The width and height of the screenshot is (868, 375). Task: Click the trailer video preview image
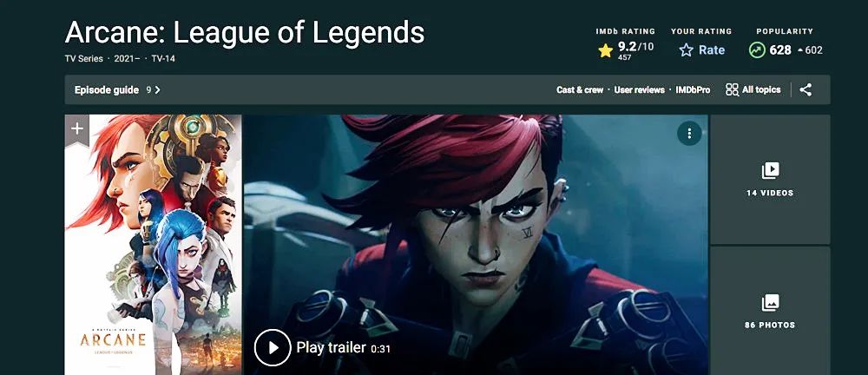[476, 245]
